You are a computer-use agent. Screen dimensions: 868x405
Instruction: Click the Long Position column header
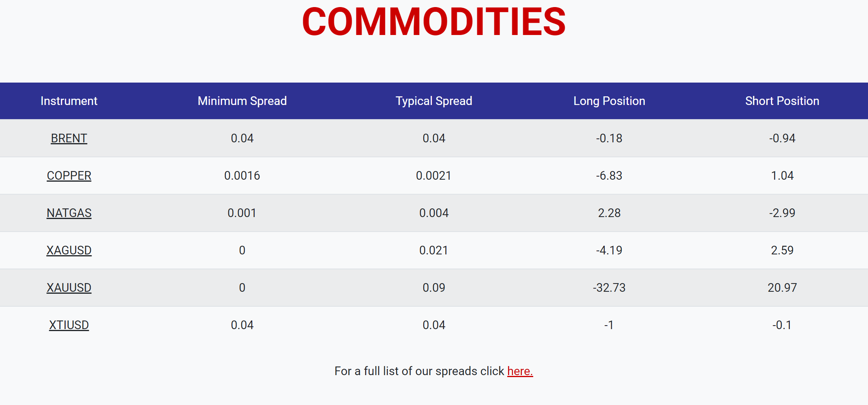click(x=609, y=101)
